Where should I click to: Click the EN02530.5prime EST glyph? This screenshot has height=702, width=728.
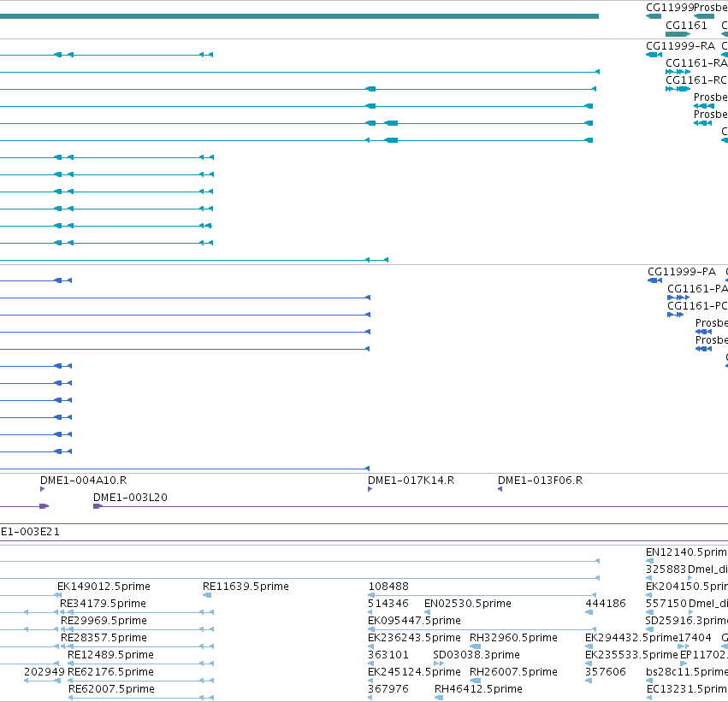[x=427, y=612]
